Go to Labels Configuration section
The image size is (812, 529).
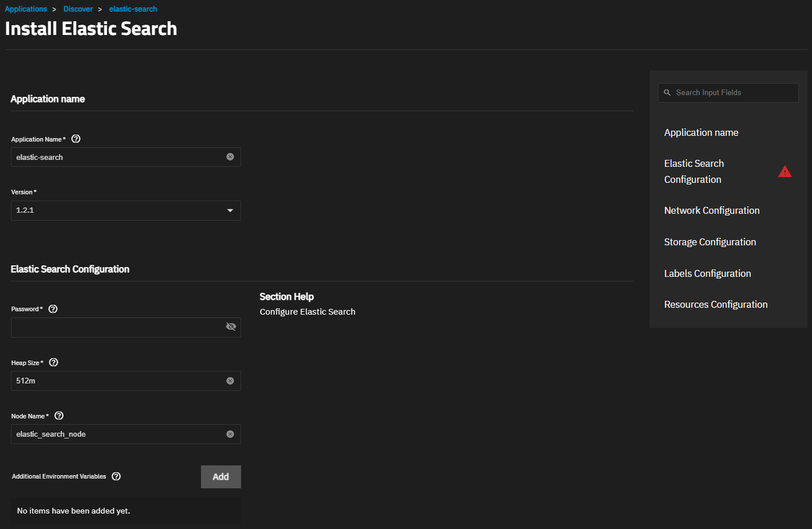pyautogui.click(x=707, y=273)
